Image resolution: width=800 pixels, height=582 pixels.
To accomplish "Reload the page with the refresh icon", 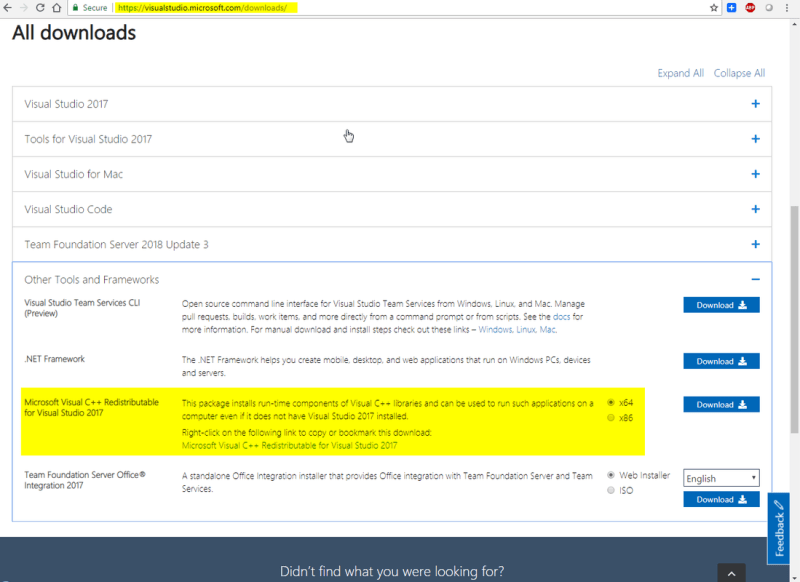I will click(x=40, y=8).
